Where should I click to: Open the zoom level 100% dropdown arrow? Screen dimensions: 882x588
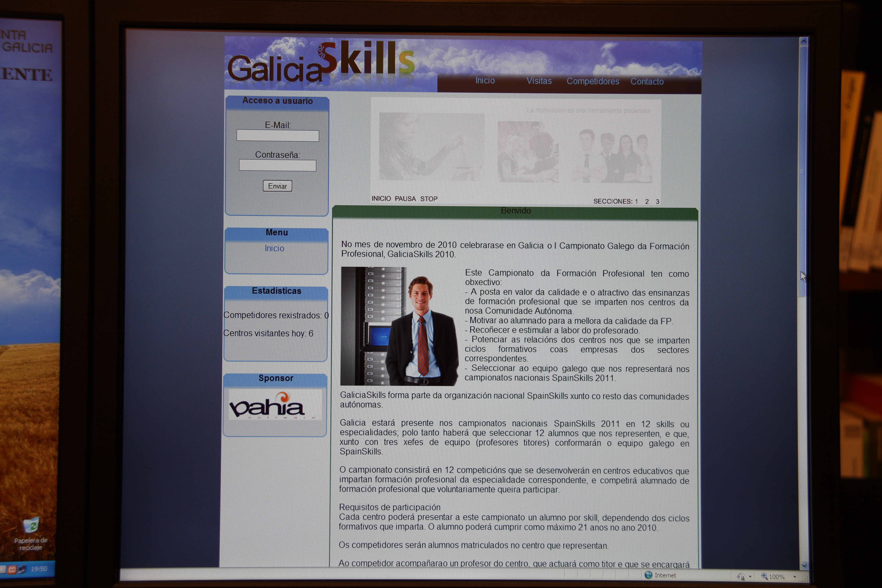pyautogui.click(x=794, y=577)
